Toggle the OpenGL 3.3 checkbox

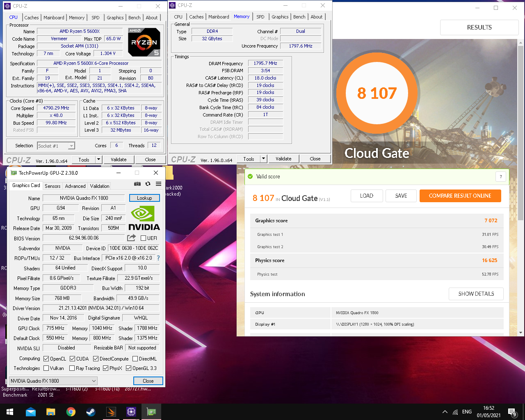[x=128, y=368]
